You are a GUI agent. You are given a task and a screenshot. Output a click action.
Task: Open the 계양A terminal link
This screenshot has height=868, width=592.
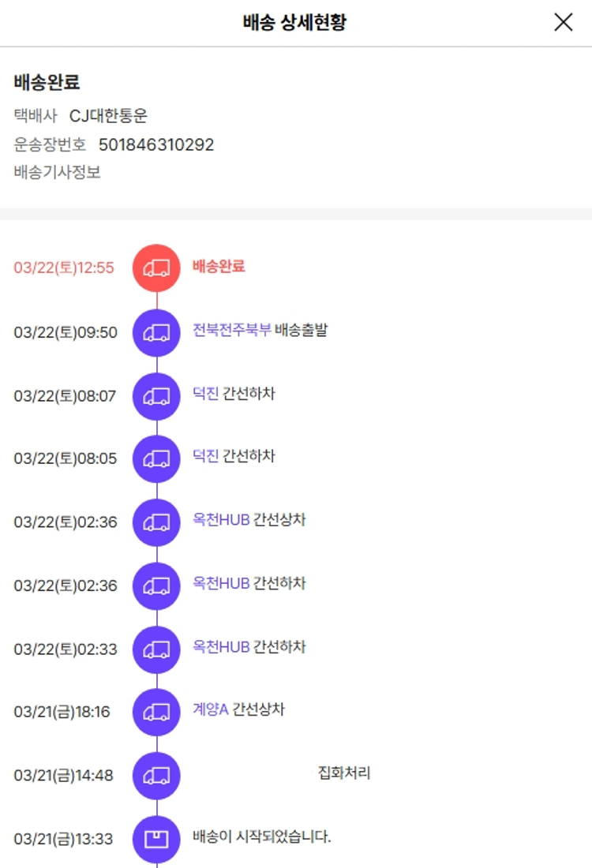tap(210, 710)
